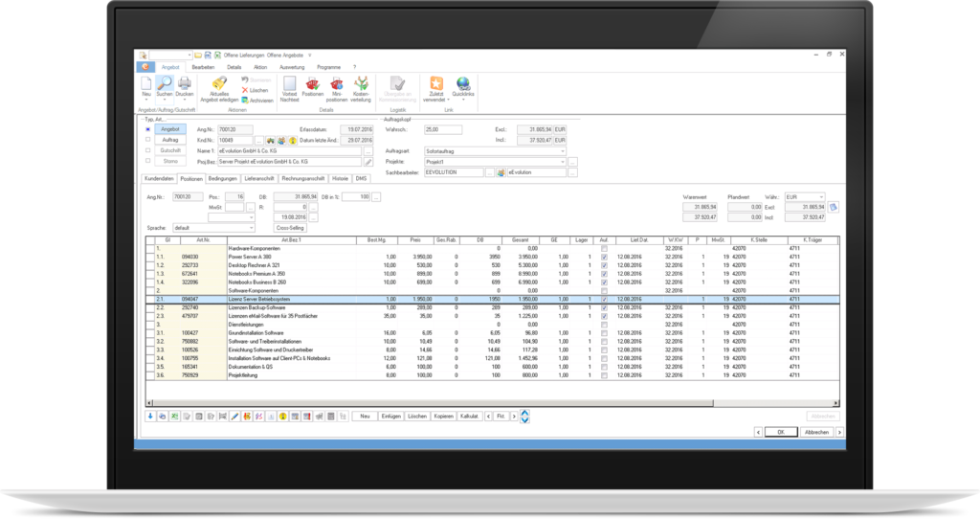Viewport: 980px width, 519px height.
Task: Open the Positionen ribbon icon
Action: [x=312, y=84]
